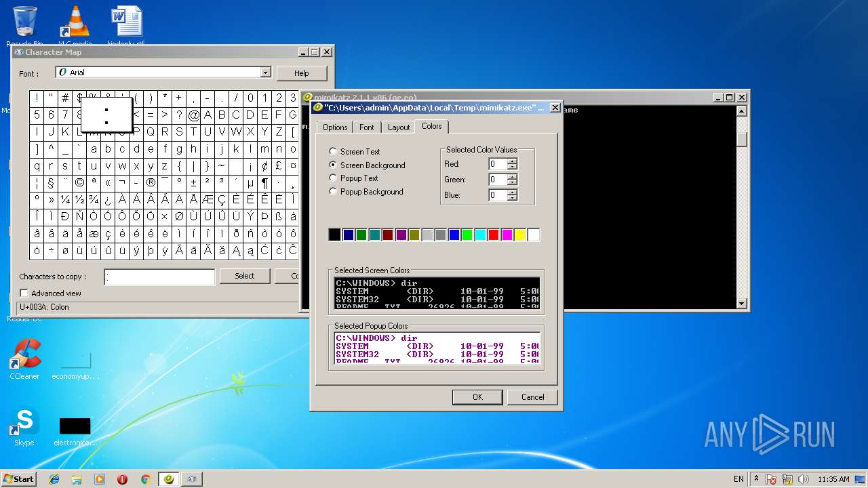This screenshot has height=488, width=868.
Task: Click the taskbar clock showing 11:35 AM
Action: point(833,479)
